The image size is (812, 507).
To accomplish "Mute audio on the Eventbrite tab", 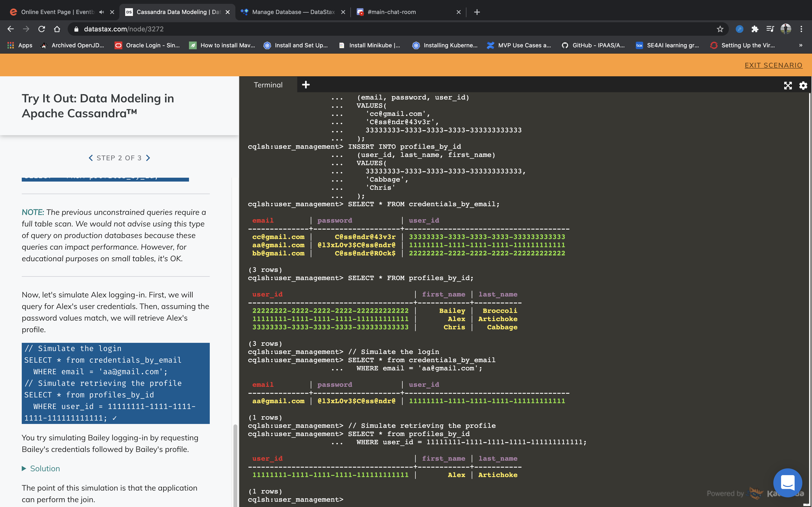I will click(102, 12).
